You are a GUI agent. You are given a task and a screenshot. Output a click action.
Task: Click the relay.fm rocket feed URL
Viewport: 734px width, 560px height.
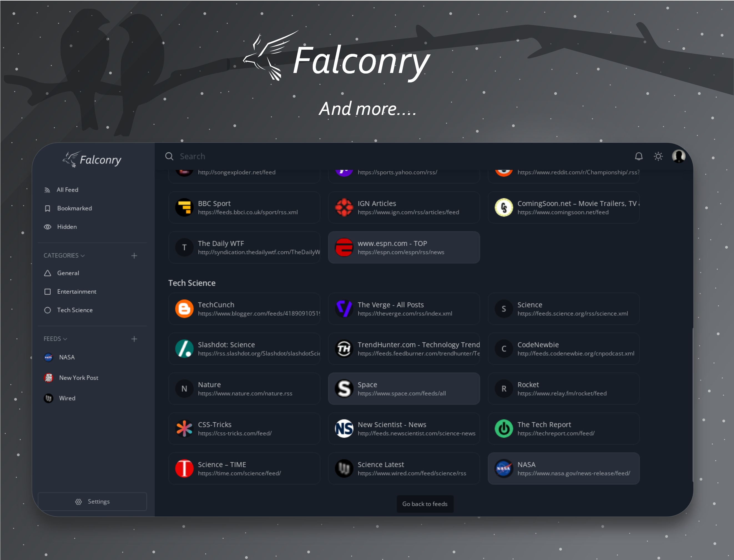tap(562, 393)
